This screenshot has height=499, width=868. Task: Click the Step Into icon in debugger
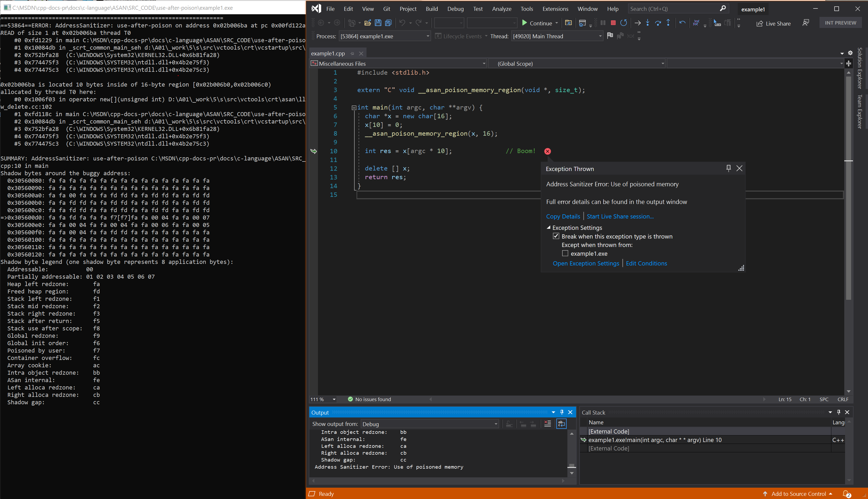[x=647, y=23]
